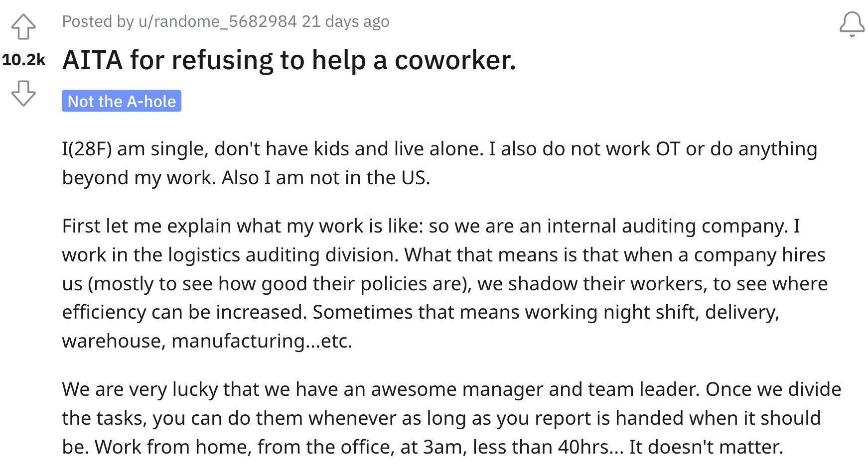Viewport: 868px width, 475px height.
Task: Click the 'Not the A-hole' flair tag
Action: tap(122, 101)
